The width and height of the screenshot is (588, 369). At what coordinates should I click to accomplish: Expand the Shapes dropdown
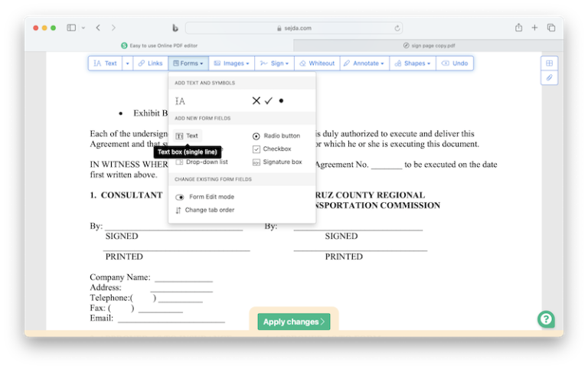(x=413, y=64)
